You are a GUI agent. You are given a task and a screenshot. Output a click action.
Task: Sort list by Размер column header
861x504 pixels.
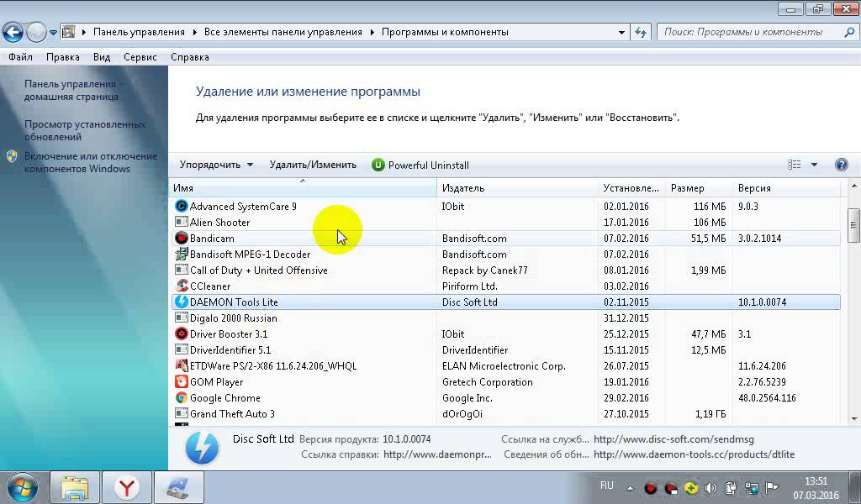pyautogui.click(x=687, y=188)
